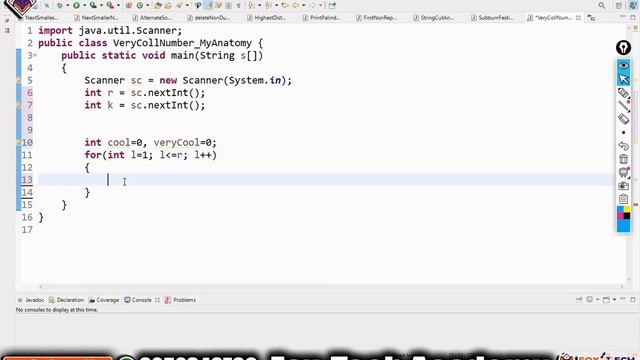Open the Javadoc view tab

tap(31, 300)
